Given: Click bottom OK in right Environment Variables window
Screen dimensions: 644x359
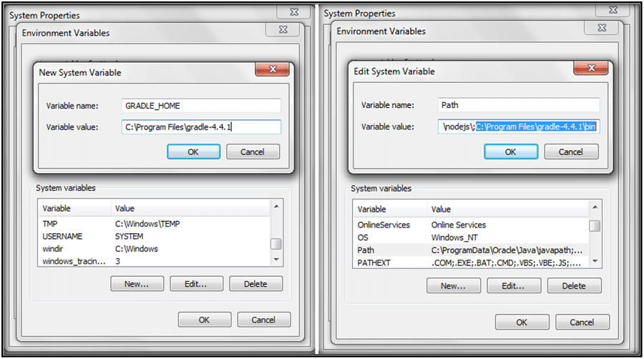Looking at the screenshot, I should pos(522,322).
